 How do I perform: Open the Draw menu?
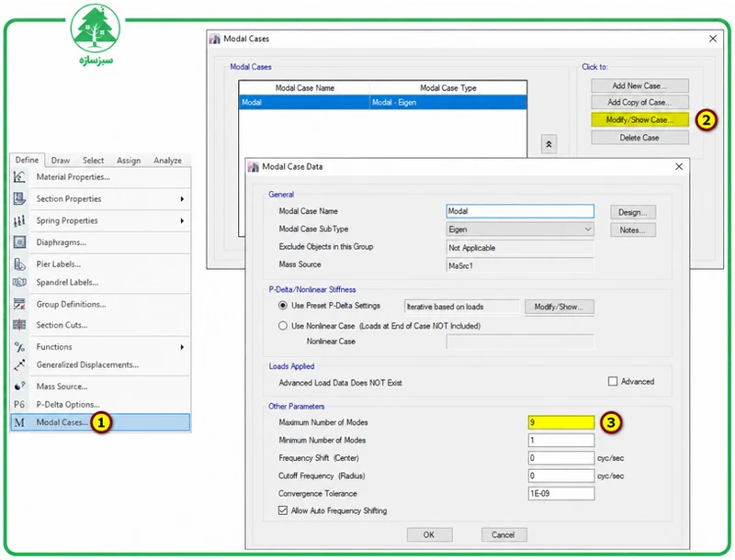coord(61,160)
